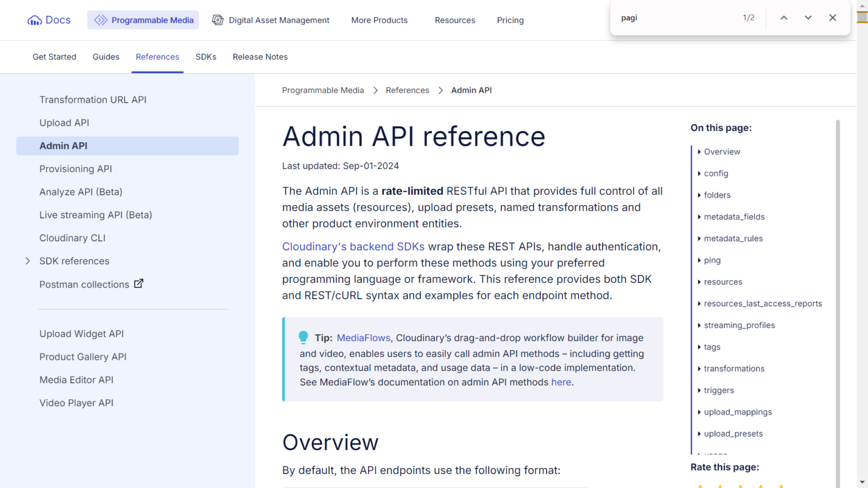Viewport: 868px width, 488px height.
Task: Click the Digital Asset Management icon
Action: click(218, 20)
